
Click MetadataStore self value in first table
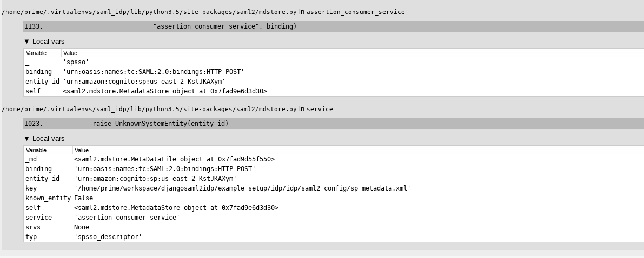[x=165, y=91]
